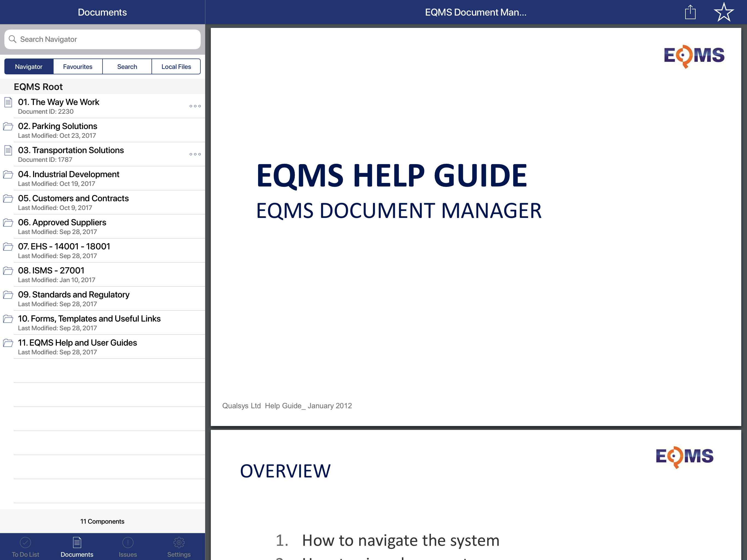Select the Navigator segment
The image size is (747, 560).
pyautogui.click(x=29, y=66)
